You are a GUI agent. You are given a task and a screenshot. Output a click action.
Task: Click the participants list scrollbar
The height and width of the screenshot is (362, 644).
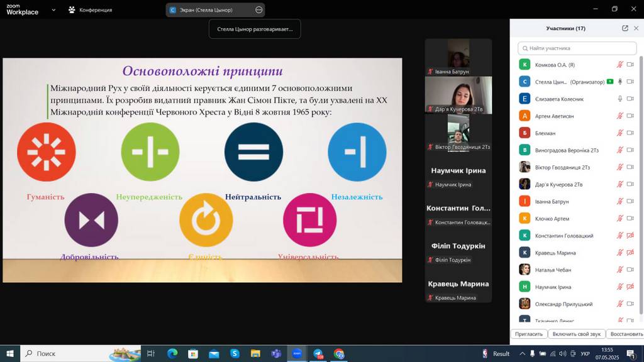point(641,185)
